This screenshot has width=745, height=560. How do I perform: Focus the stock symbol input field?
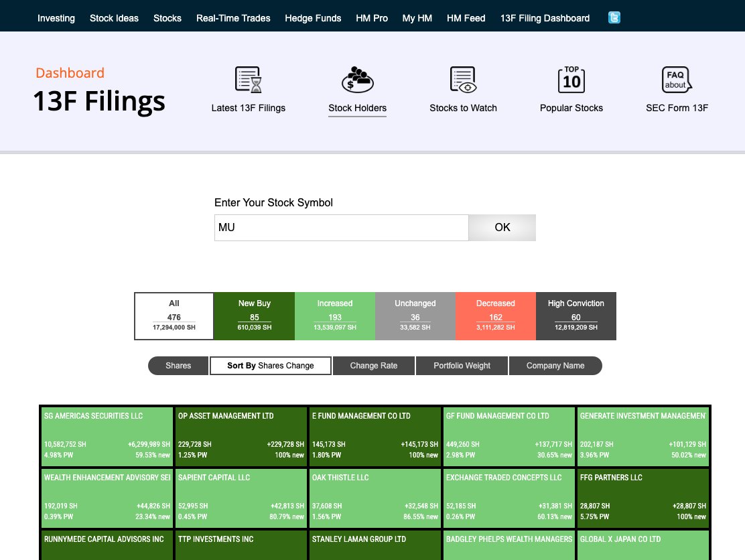point(341,228)
